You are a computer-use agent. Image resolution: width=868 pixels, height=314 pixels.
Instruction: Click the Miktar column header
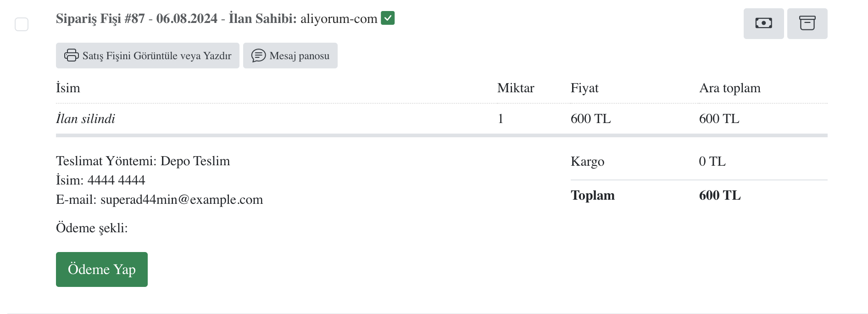click(x=516, y=88)
